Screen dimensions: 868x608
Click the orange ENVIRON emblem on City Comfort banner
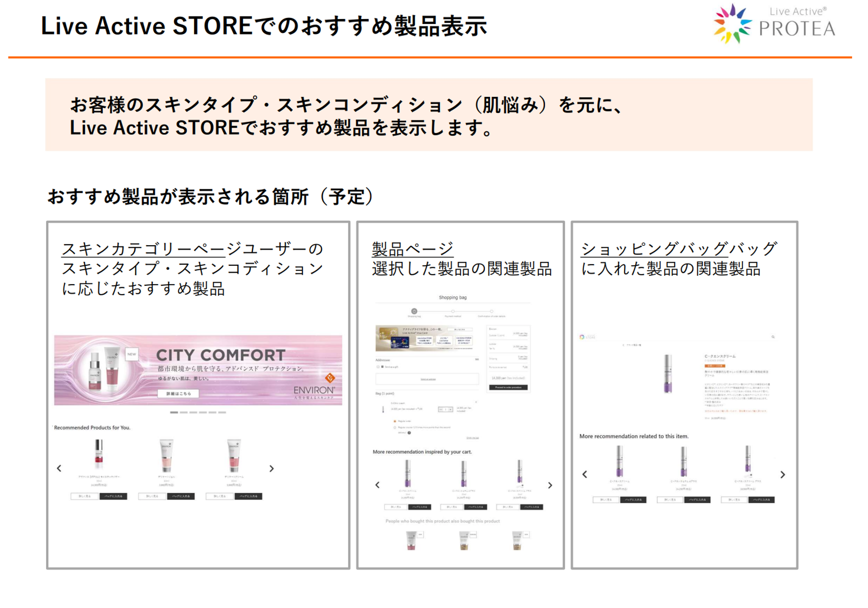[329, 378]
